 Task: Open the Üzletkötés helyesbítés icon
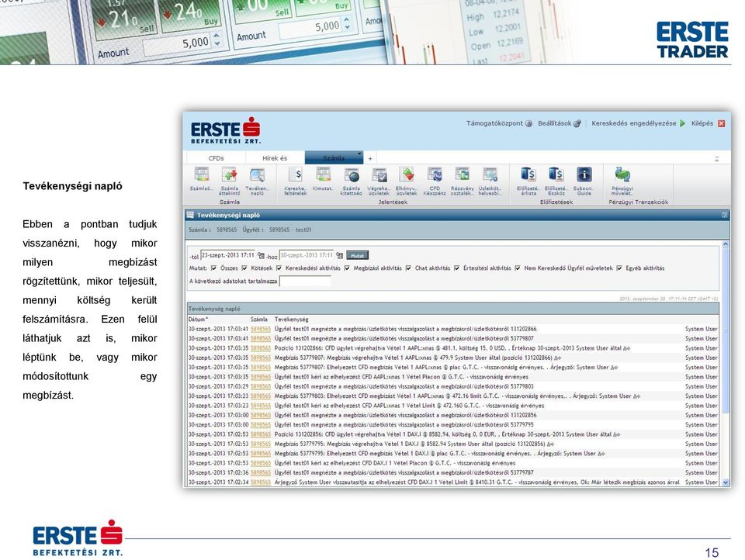coord(490,175)
